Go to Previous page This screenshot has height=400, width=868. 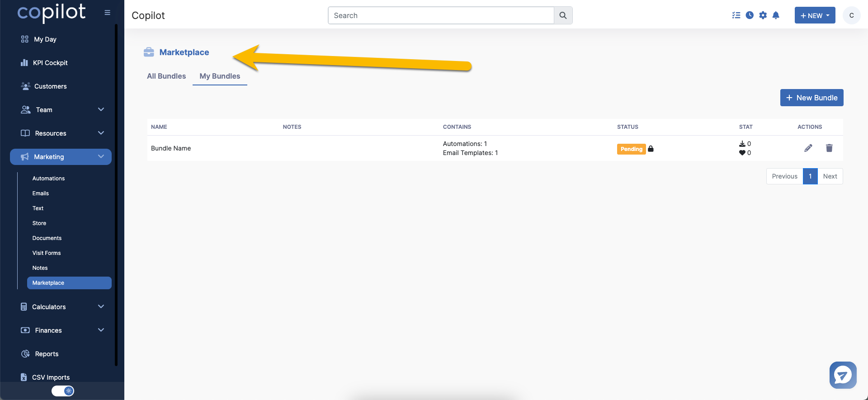tap(784, 176)
